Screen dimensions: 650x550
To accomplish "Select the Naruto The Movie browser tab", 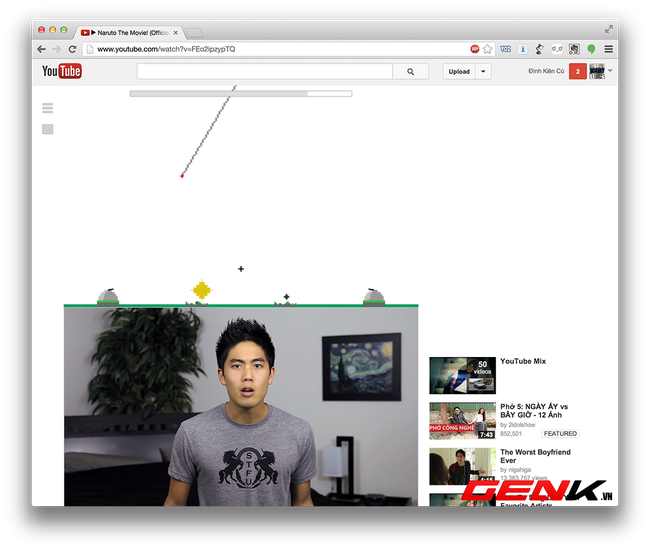I will (x=129, y=32).
